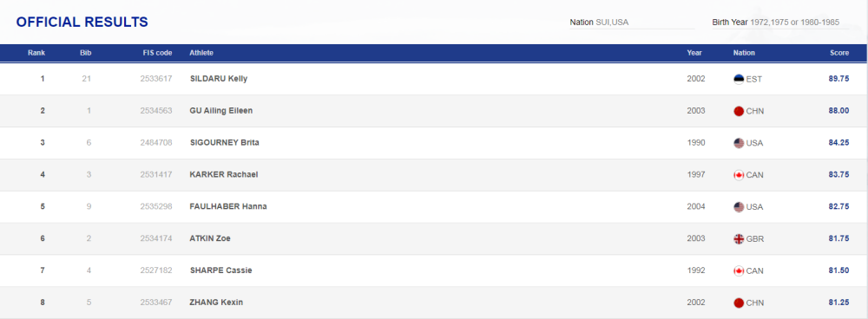Image resolution: width=868 pixels, height=319 pixels.
Task: Select FIS code 2533467
Action: (x=156, y=303)
